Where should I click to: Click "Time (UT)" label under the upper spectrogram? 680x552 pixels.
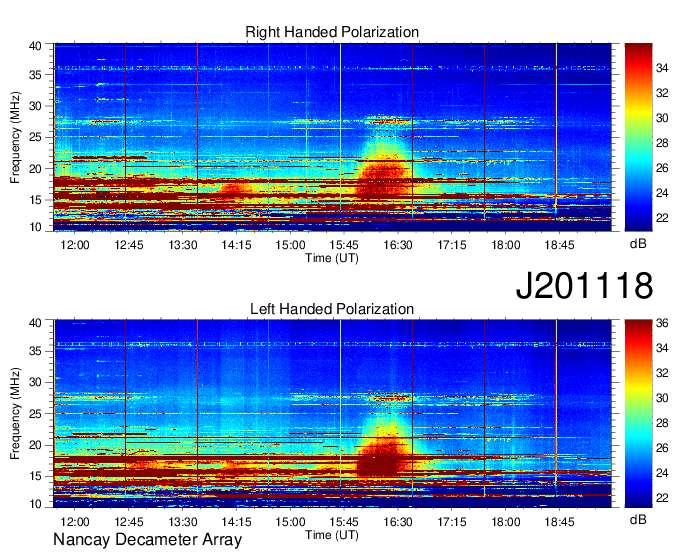click(332, 258)
